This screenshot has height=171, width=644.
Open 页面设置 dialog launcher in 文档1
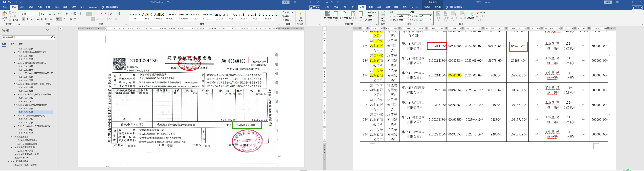[377, 24]
